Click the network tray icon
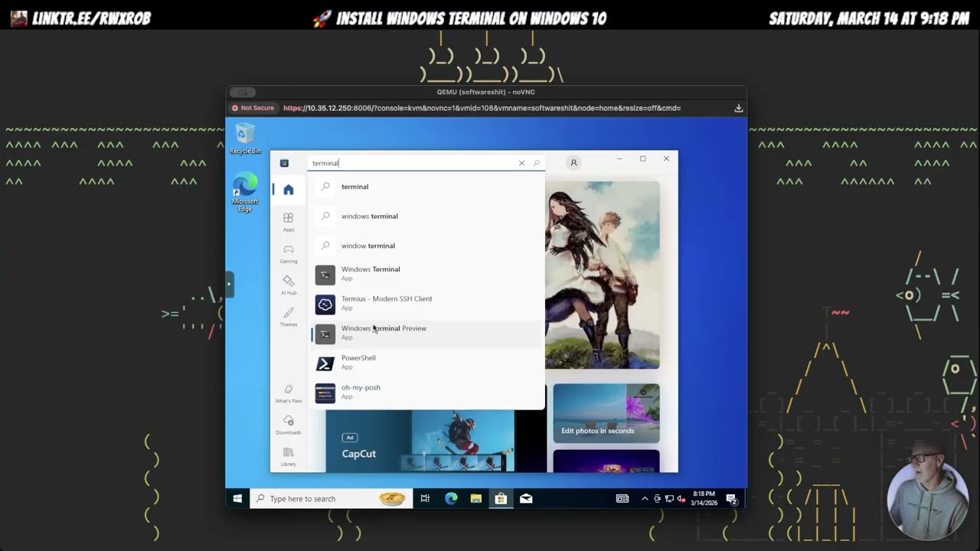Screen dimensions: 980x551 (x=669, y=499)
